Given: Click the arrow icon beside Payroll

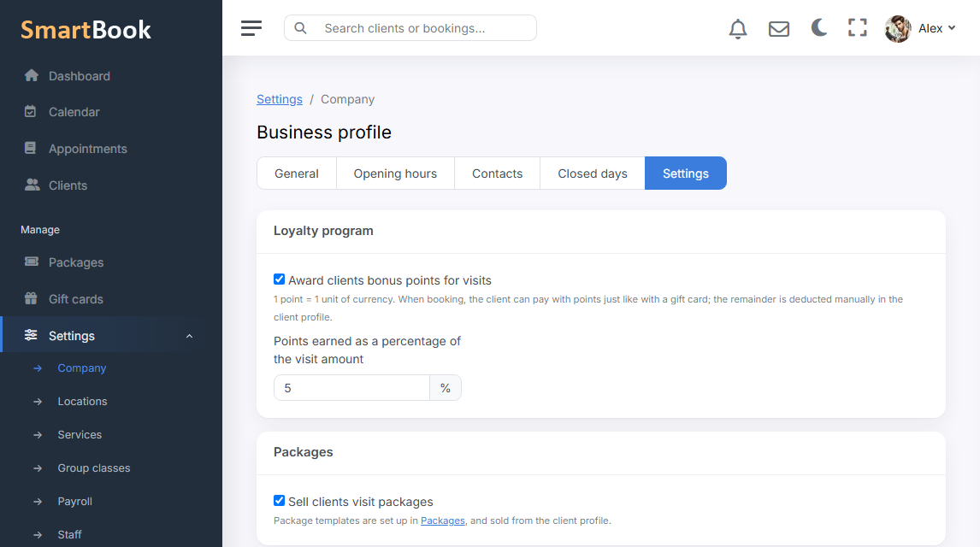Looking at the screenshot, I should [x=38, y=502].
